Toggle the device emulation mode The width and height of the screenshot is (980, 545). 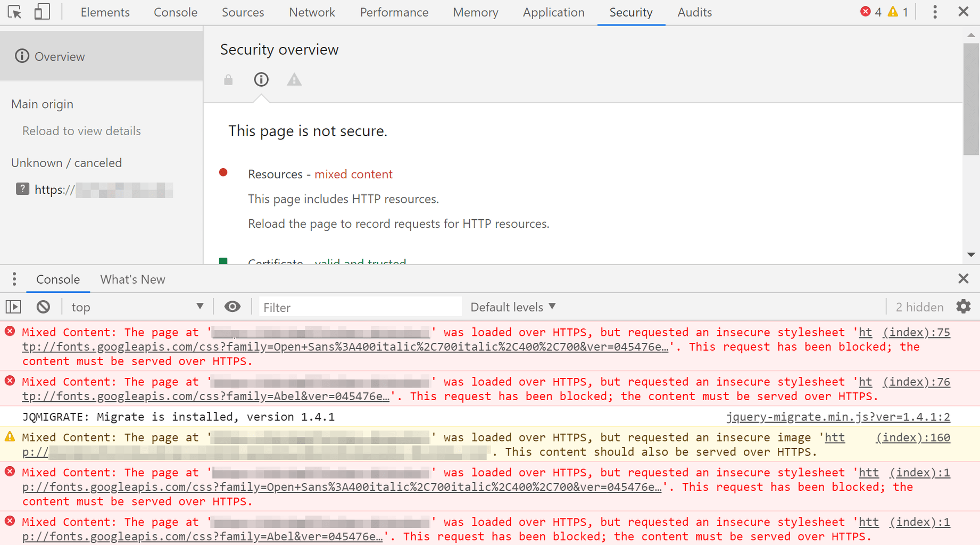[41, 11]
